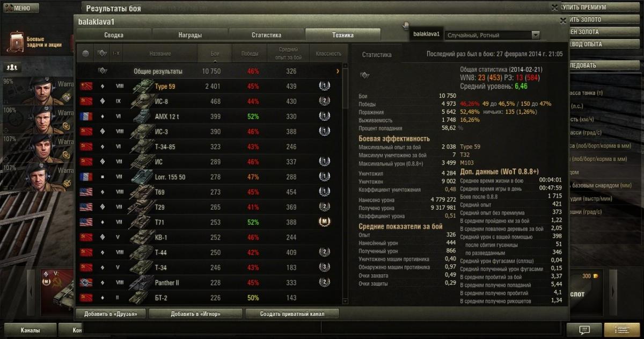
Task: Sort by vehicle type column icon
Action: click(x=102, y=53)
